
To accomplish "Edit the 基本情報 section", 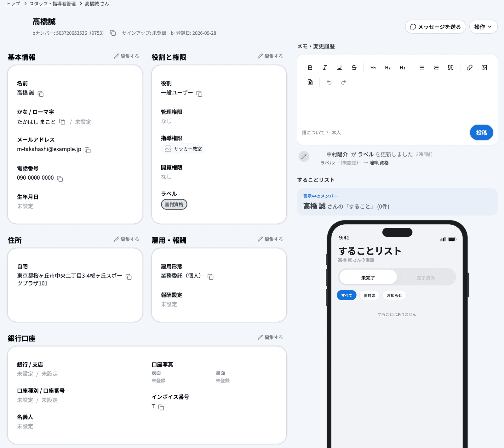I will [x=127, y=56].
